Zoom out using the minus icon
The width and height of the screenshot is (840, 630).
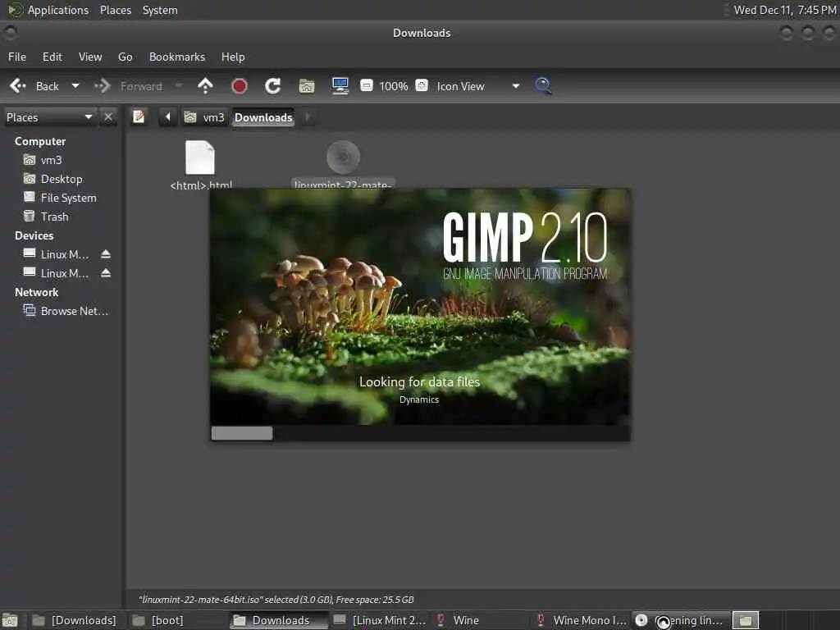(x=367, y=85)
